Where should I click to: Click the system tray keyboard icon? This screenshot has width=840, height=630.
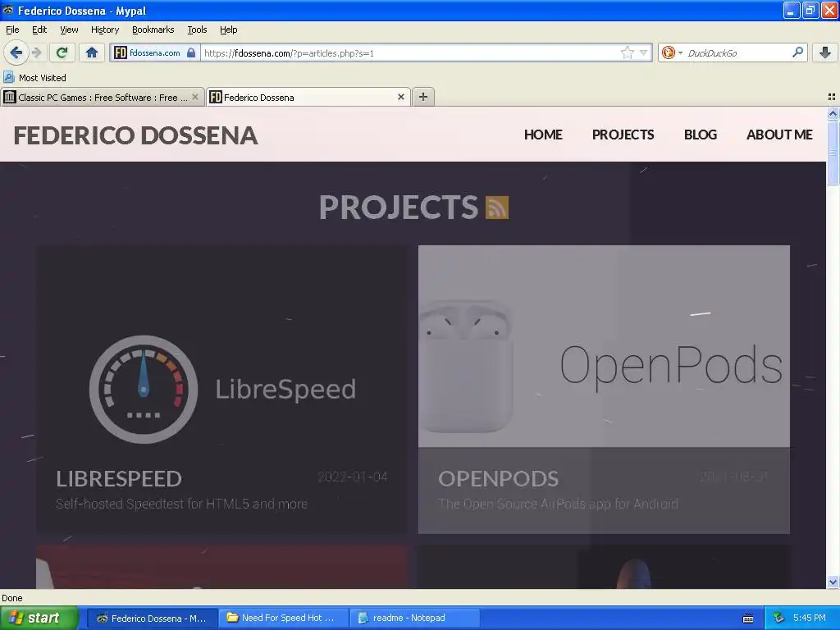point(748,619)
